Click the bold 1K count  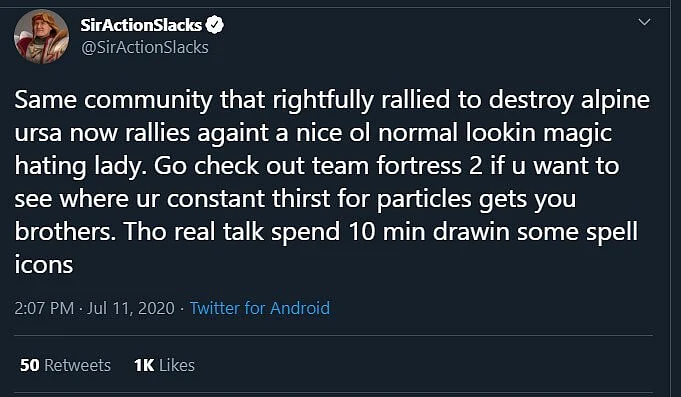tap(144, 365)
